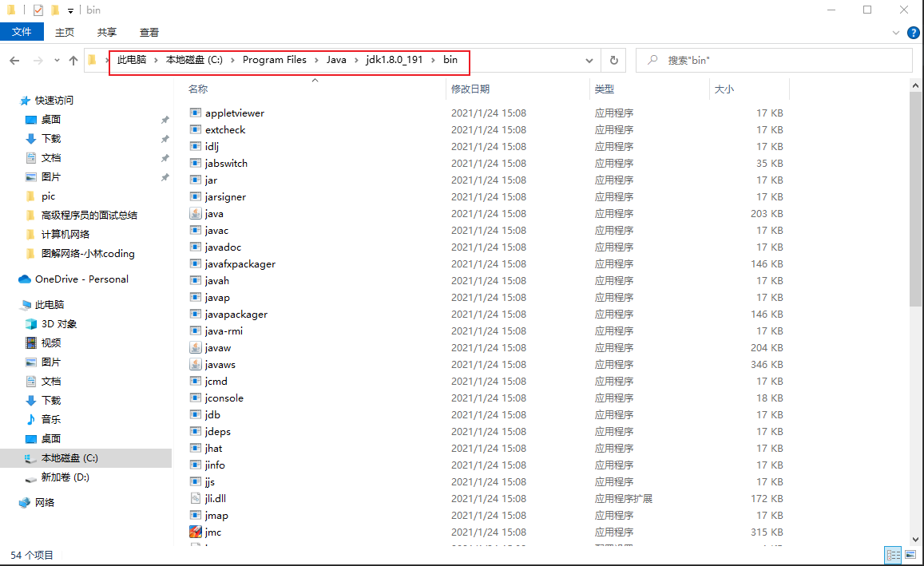Viewport: 924px width, 566px height.
Task: Switch to details view layout icon
Action: point(894,555)
